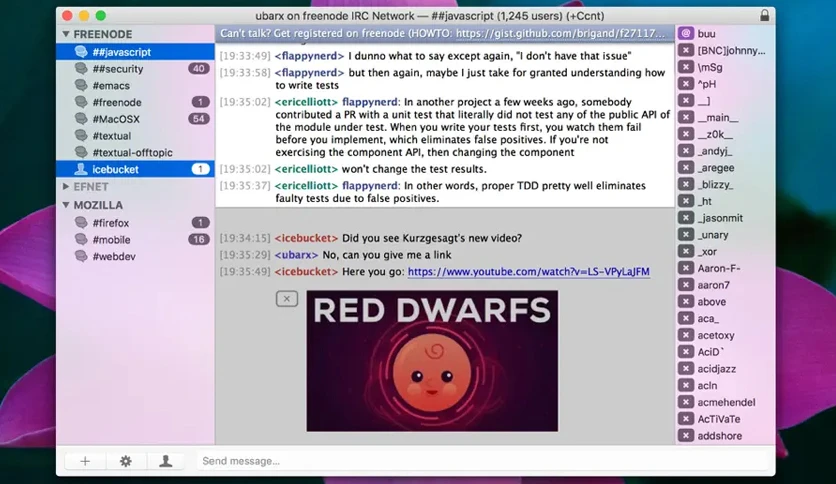Open the #mobile channel
836x484 pixels.
[x=135, y=239]
